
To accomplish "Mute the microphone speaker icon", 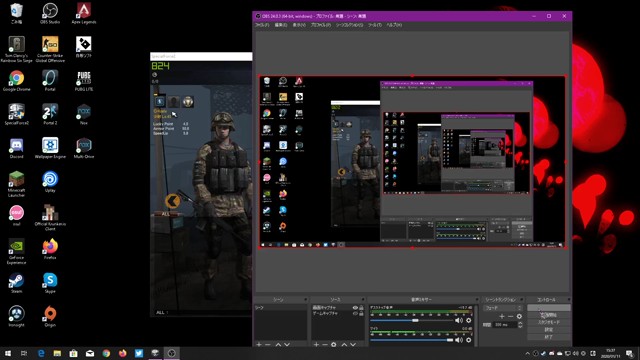I will coord(459,340).
